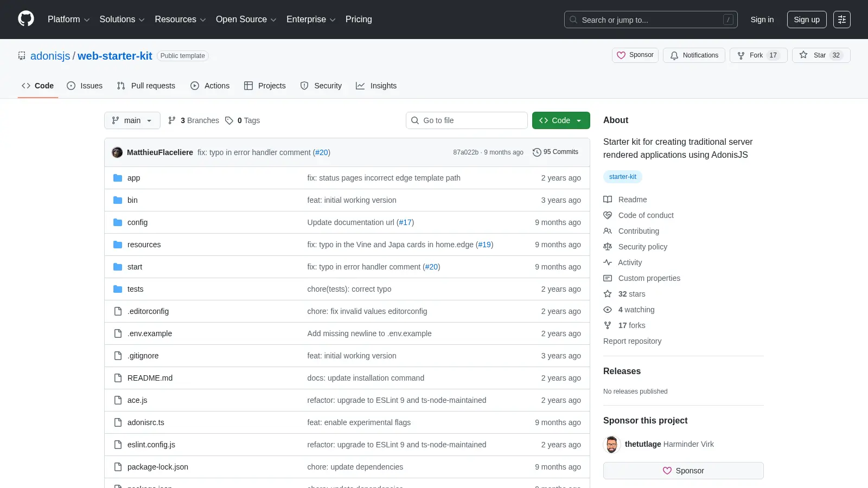The image size is (868, 488).
Task: Focus the Go to file input
Action: tap(467, 120)
